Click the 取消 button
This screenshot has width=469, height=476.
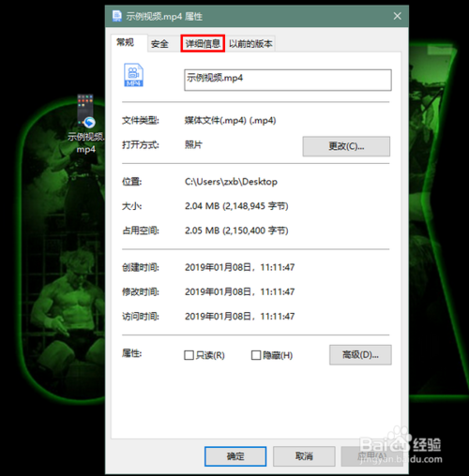pyautogui.click(x=304, y=456)
